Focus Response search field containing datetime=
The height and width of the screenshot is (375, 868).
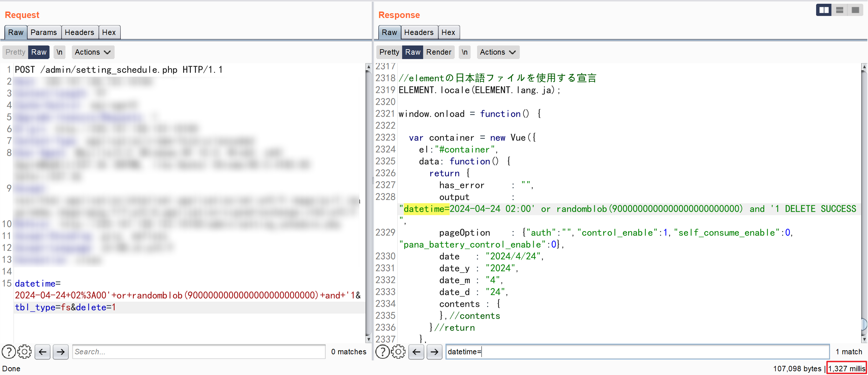click(x=637, y=352)
